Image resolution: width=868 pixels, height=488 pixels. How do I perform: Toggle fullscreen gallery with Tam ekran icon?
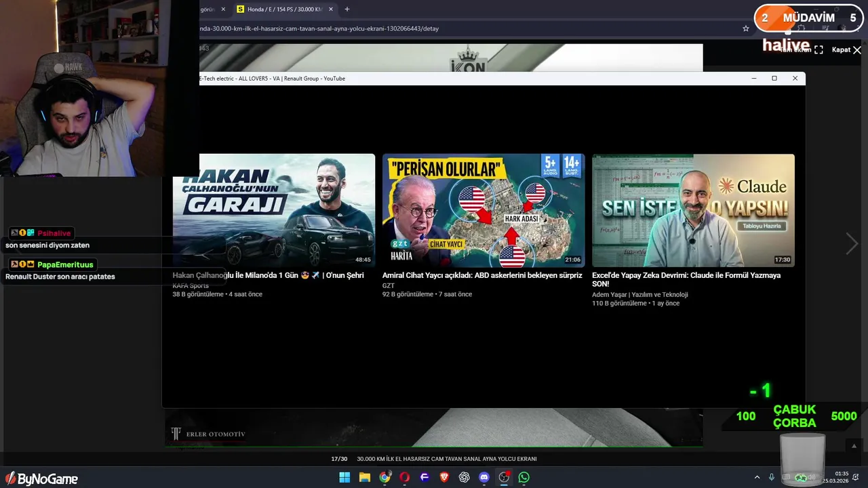(x=818, y=49)
